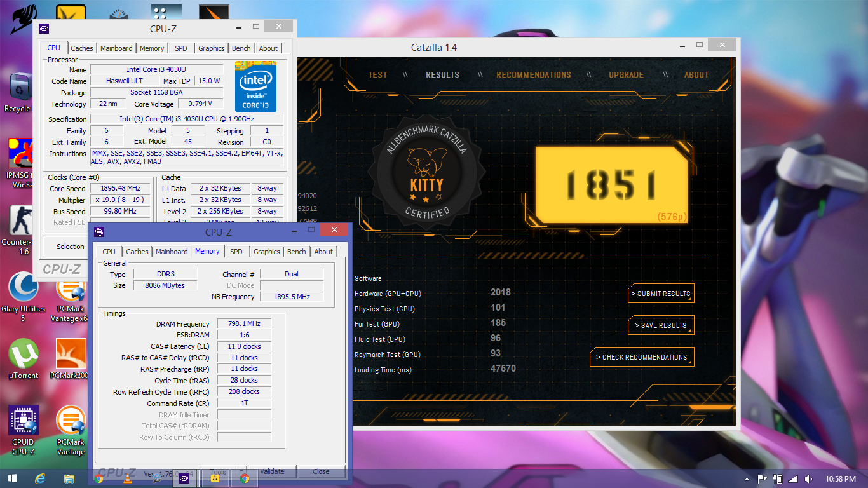The height and width of the screenshot is (488, 868).
Task: Click the DRAM Frequency 798.1 MHz value
Action: (245, 324)
